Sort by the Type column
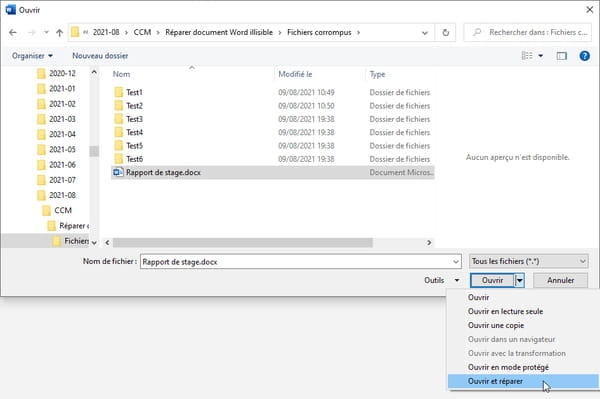Screen dimensions: 600x399 (377, 74)
